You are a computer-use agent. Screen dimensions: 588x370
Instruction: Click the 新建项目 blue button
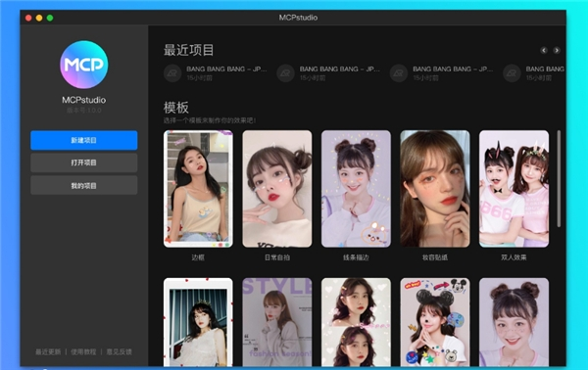tap(84, 140)
